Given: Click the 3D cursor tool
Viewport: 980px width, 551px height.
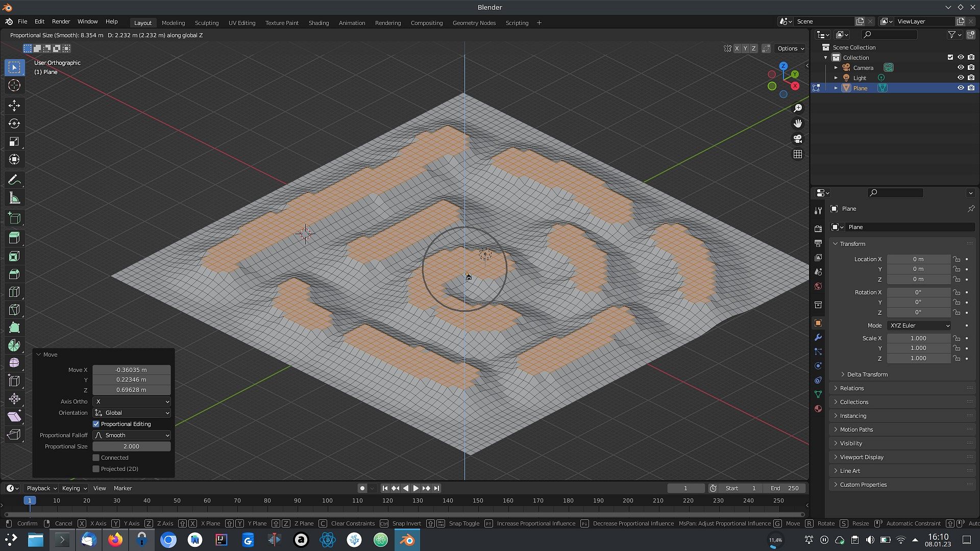Looking at the screenshot, I should pyautogui.click(x=14, y=85).
